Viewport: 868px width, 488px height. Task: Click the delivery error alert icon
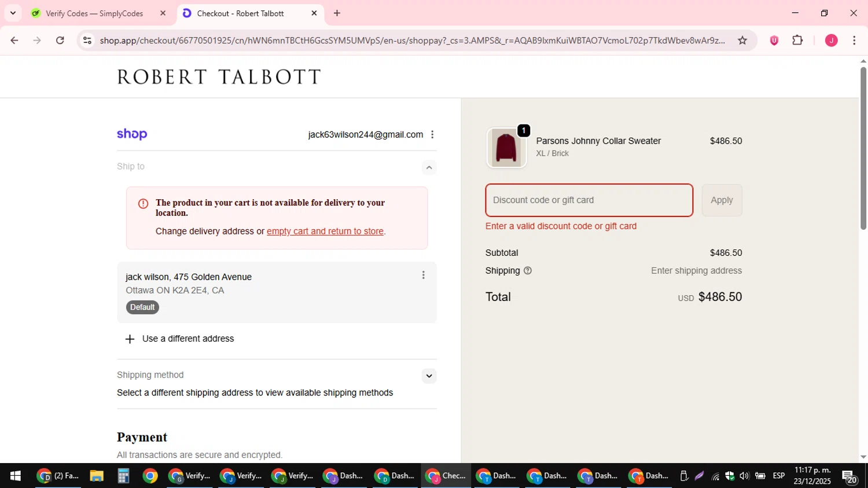click(x=143, y=204)
